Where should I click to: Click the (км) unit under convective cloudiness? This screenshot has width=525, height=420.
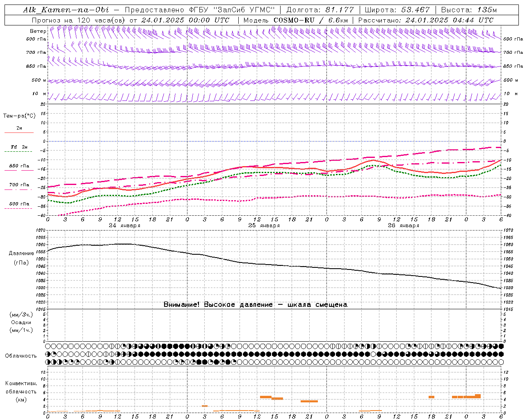(x=21, y=399)
